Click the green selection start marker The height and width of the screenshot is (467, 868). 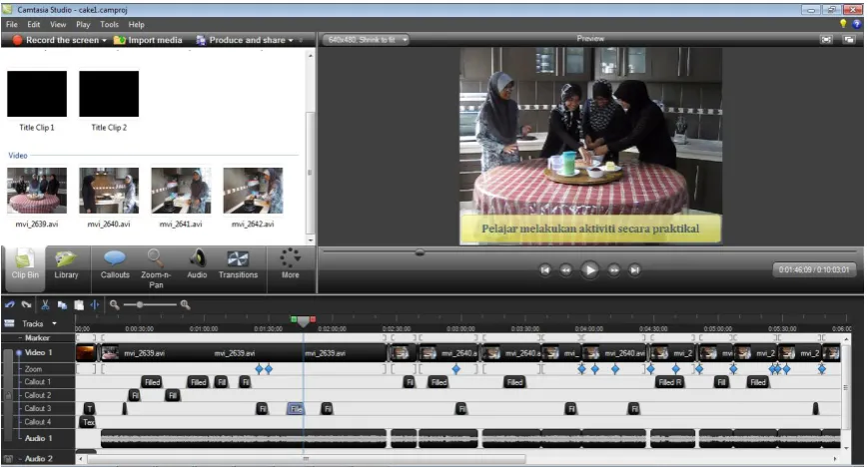pos(294,319)
